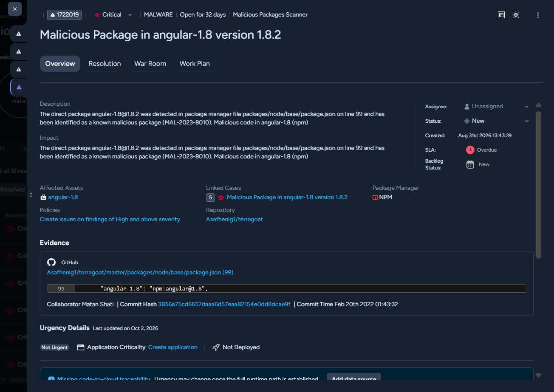
Task: Open the Work Plan tab
Action: (x=195, y=64)
